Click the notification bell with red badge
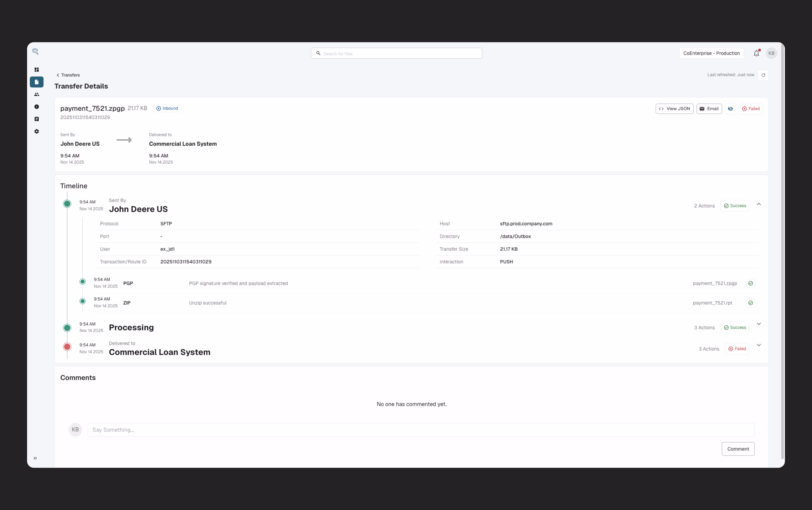This screenshot has width=812, height=510. coord(756,53)
